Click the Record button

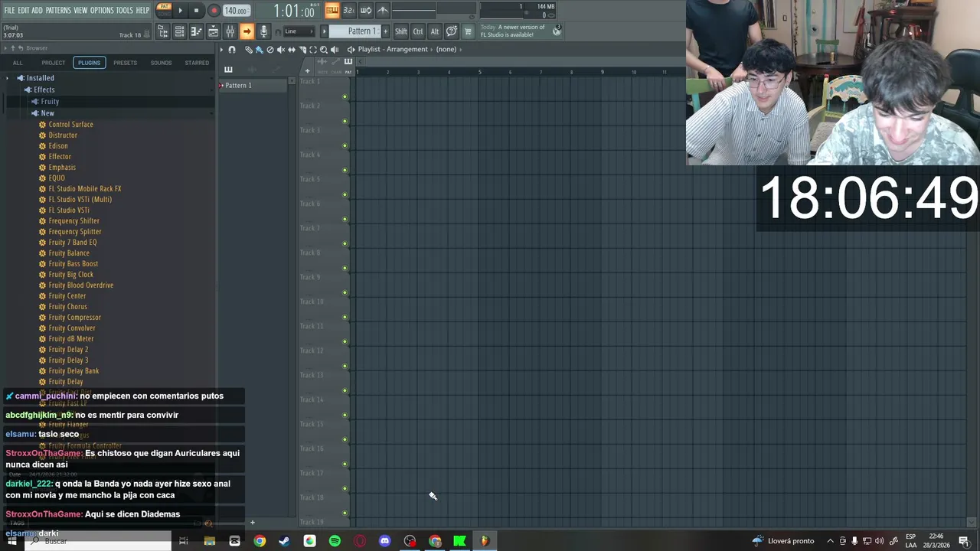[x=214, y=11]
